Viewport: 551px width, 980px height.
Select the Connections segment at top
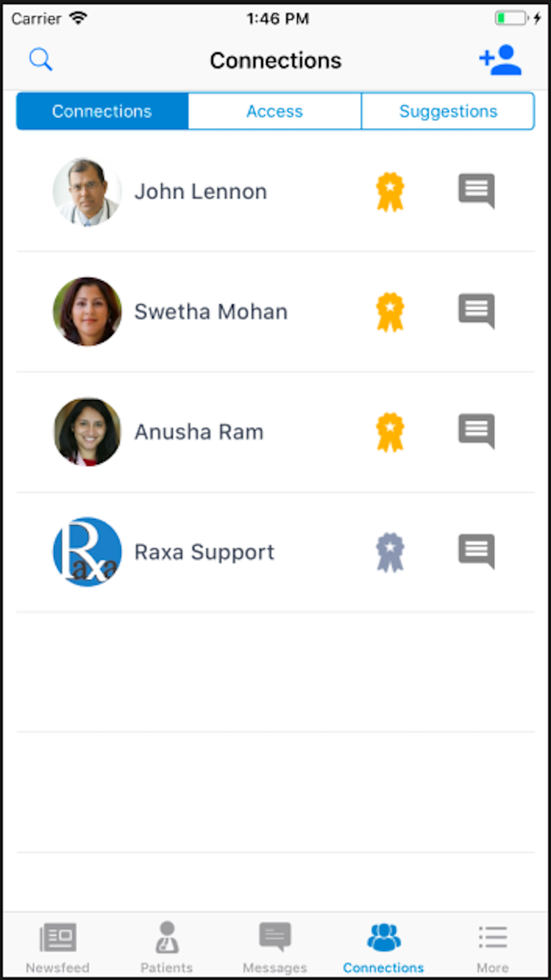pyautogui.click(x=102, y=111)
